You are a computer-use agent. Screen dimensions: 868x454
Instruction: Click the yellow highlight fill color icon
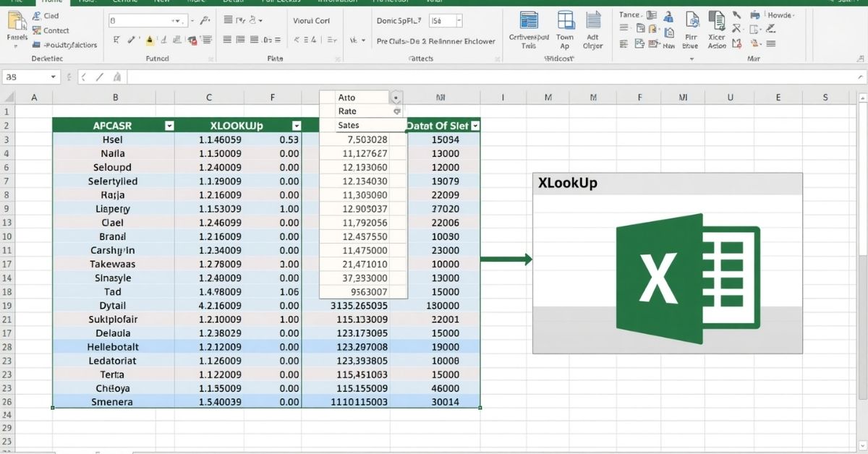(x=150, y=40)
